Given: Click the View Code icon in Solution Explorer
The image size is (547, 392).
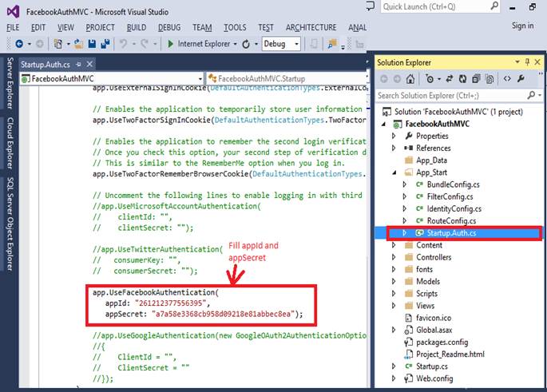Looking at the screenshot, I should tap(507, 79).
